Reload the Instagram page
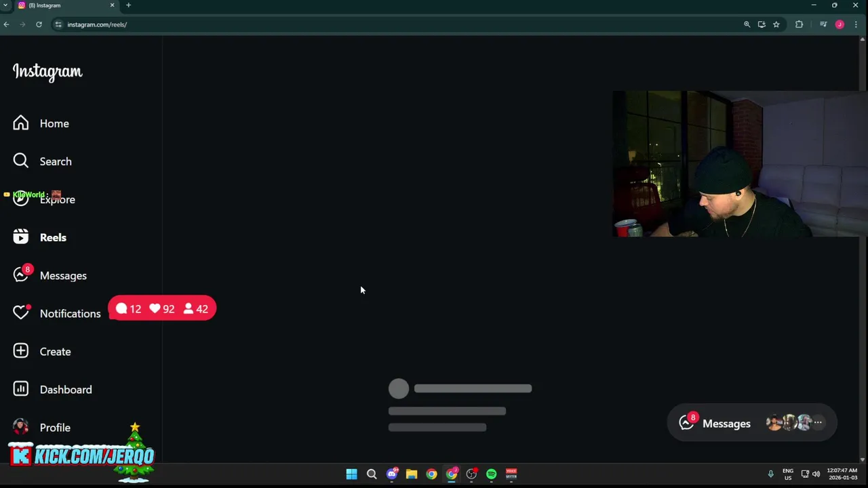This screenshot has width=868, height=488. [x=39, y=24]
